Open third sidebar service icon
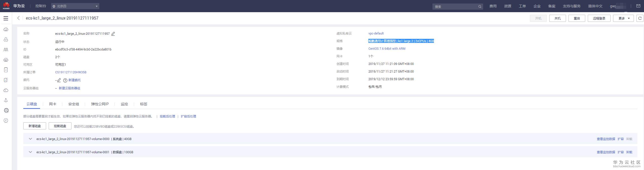 (x=6, y=50)
